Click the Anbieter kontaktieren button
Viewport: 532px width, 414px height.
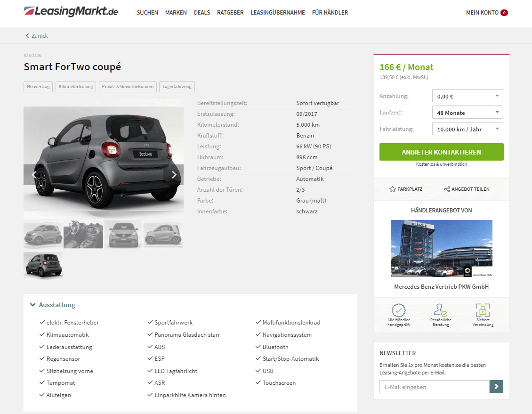441,152
